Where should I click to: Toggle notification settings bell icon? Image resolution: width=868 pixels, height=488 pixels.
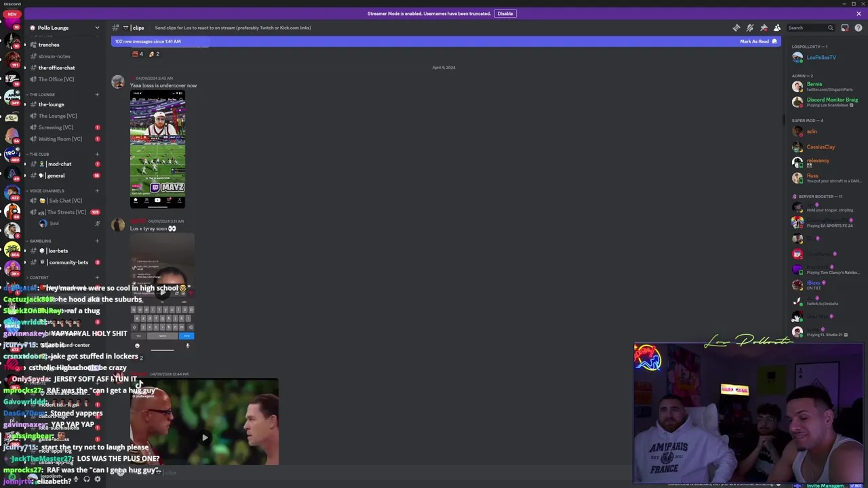pos(750,28)
